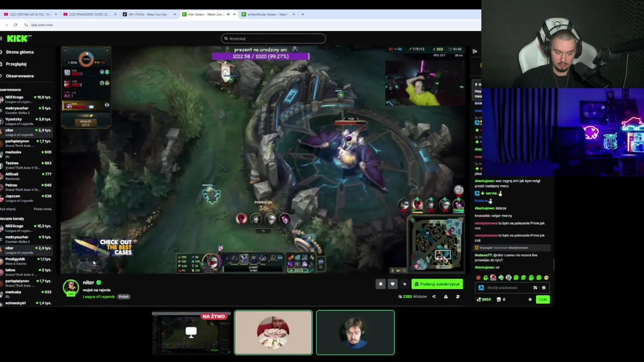Click the Strona główna home icon
Screen dimensions: 644x362
coord(2,52)
